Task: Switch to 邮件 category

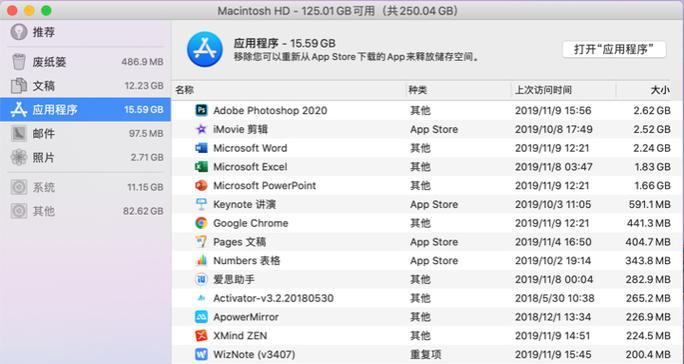Action: (86, 134)
